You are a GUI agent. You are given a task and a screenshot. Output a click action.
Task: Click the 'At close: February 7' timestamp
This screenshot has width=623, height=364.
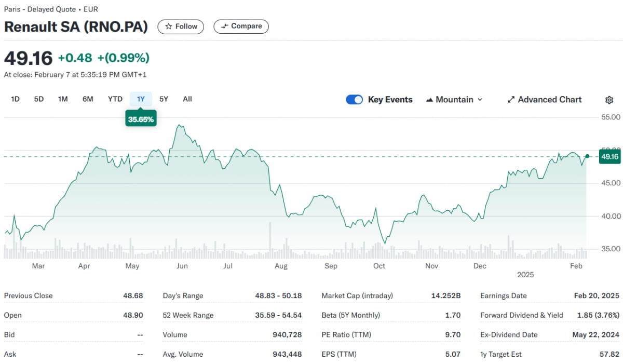pos(75,75)
